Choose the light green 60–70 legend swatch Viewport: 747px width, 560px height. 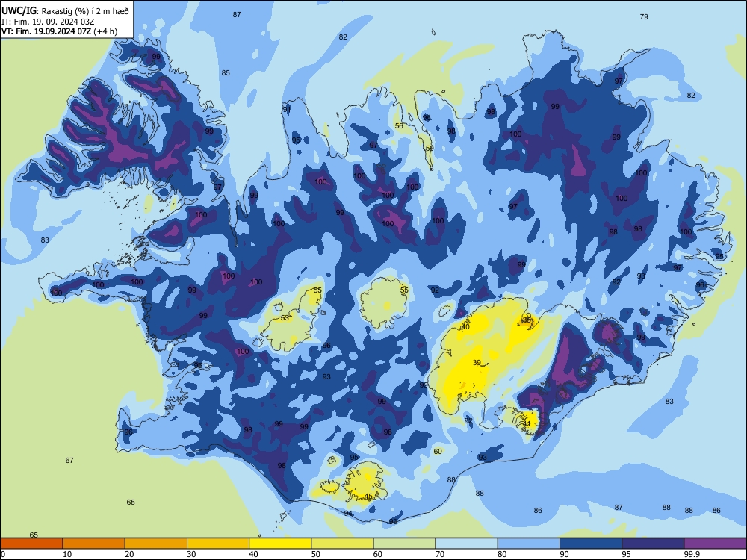[x=404, y=544]
